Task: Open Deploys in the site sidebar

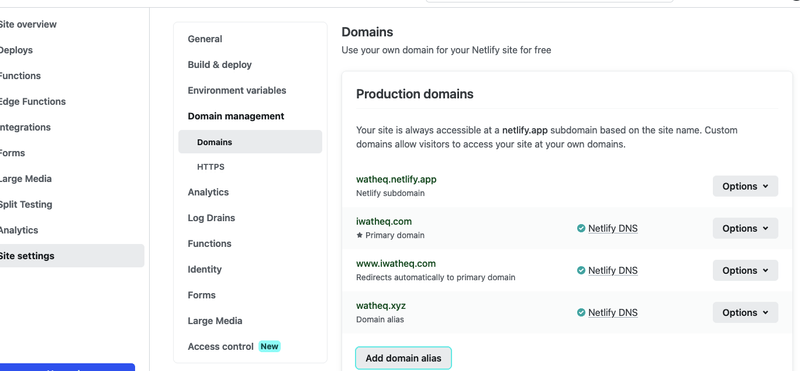Action: point(15,50)
